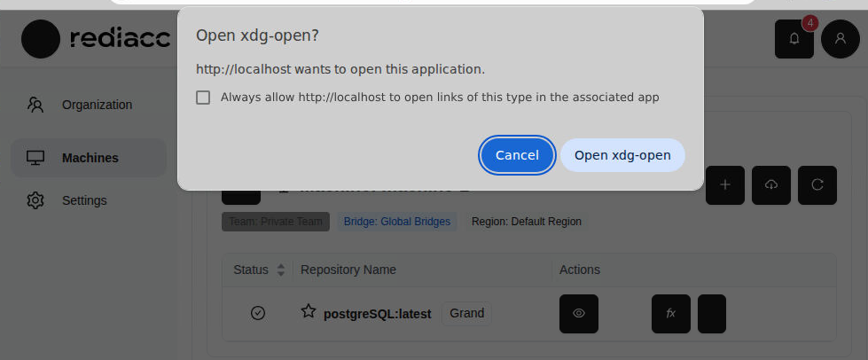This screenshot has height=360, width=868.
Task: Open the notifications bell
Action: [794, 39]
